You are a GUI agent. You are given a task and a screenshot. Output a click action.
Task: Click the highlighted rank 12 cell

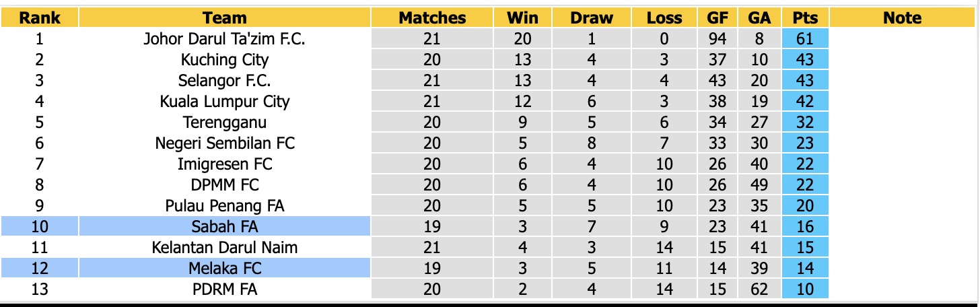[x=38, y=269]
